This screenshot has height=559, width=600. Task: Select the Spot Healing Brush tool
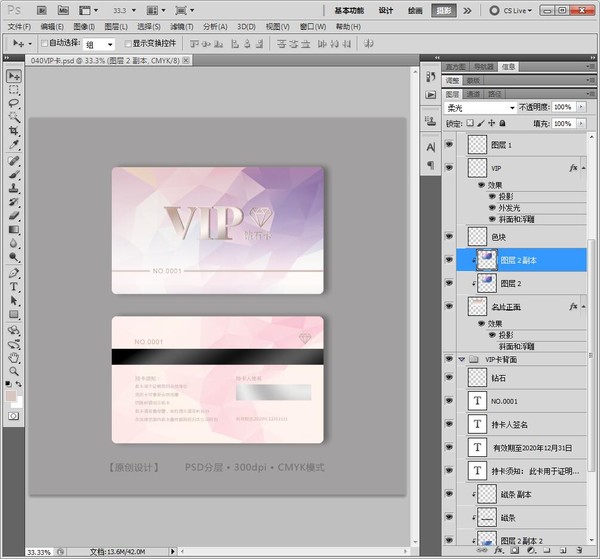point(14,161)
